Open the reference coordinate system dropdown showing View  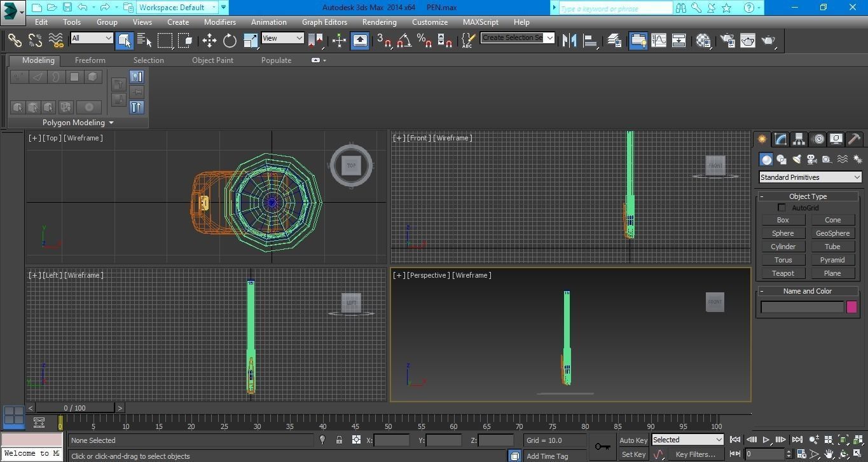click(x=282, y=38)
